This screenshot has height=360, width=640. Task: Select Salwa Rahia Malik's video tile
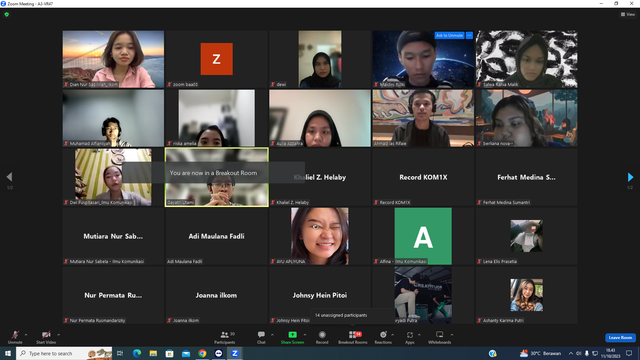[x=527, y=59]
